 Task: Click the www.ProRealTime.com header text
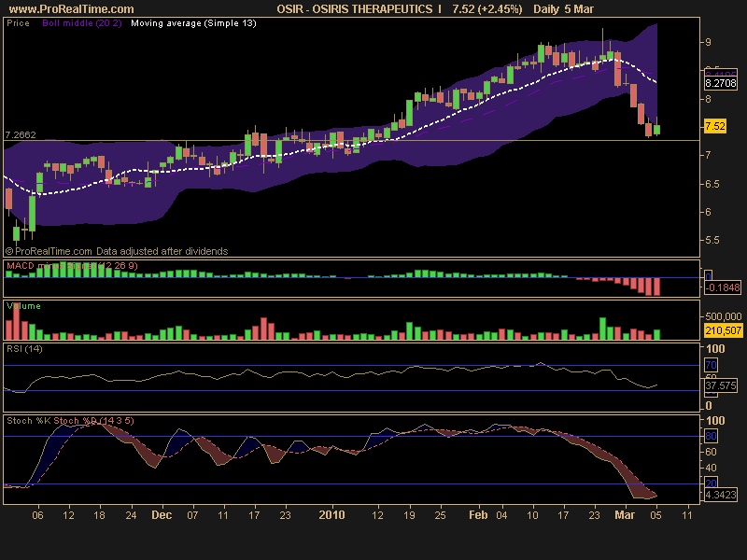coord(72,9)
